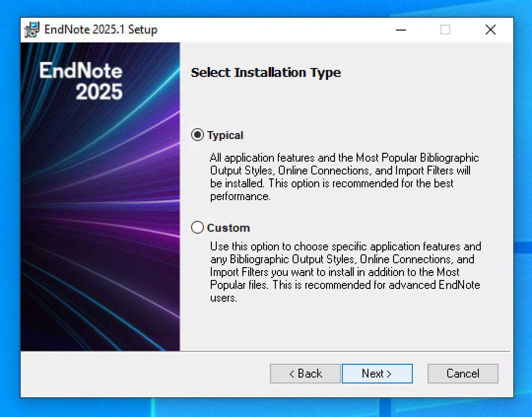The height and width of the screenshot is (417, 532).
Task: Click the Typical option description paragraph
Action: (x=344, y=177)
